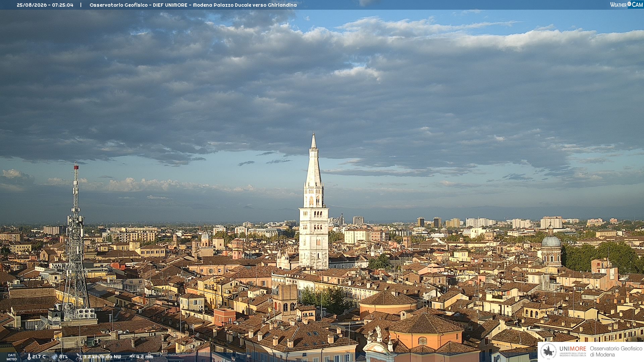The width and height of the screenshot is (644, 362).
Task: Click the Ghirlandina tower belfry windows
Action: tap(314, 201)
